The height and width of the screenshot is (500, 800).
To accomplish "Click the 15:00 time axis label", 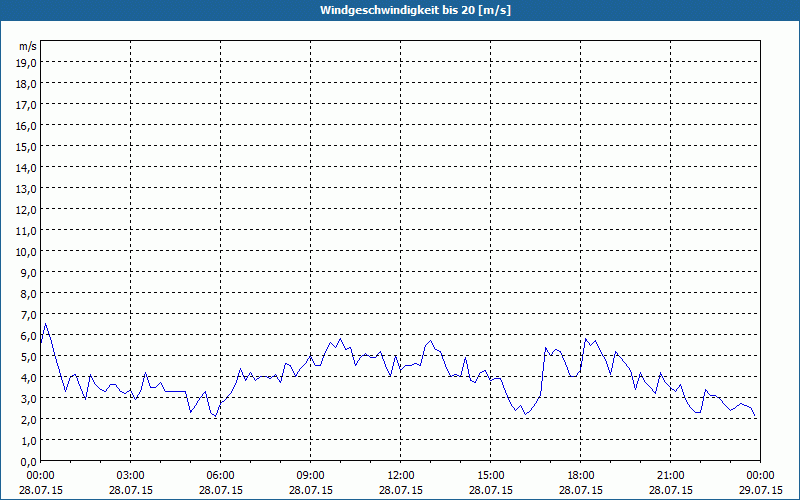I will click(491, 476).
